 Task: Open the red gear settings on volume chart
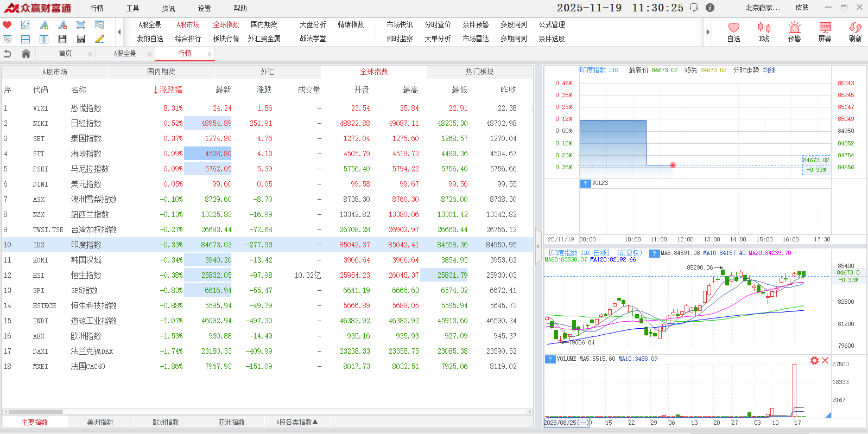(814, 361)
